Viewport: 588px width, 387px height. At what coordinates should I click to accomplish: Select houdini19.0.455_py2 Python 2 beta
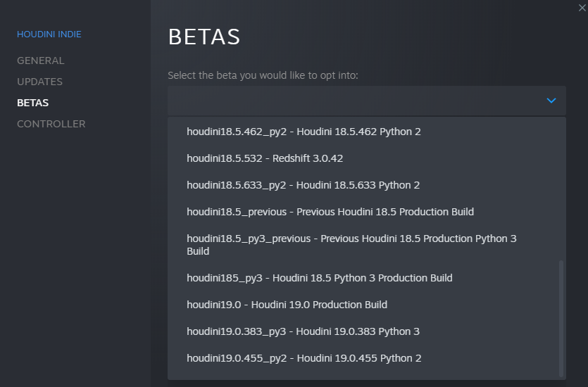[x=304, y=358]
